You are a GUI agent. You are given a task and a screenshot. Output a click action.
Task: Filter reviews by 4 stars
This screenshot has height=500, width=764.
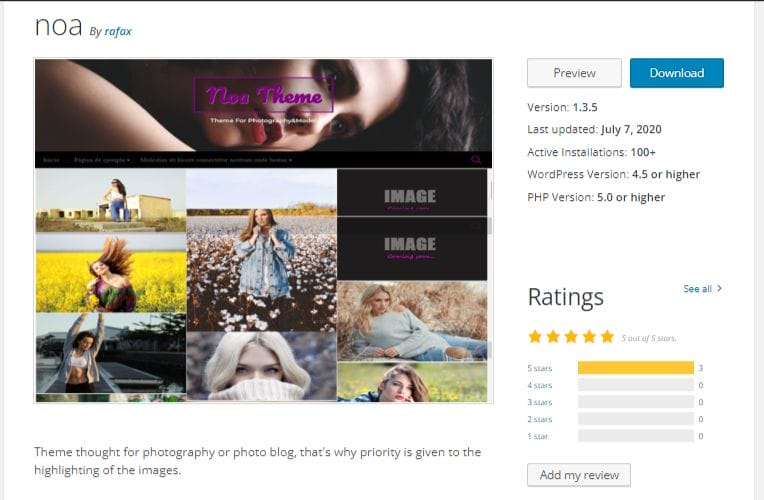(539, 385)
